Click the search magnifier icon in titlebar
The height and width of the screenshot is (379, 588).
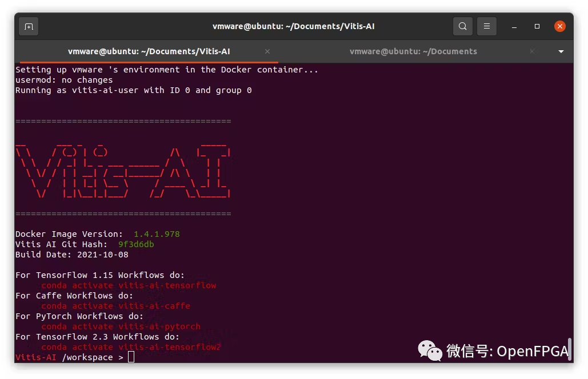(462, 26)
